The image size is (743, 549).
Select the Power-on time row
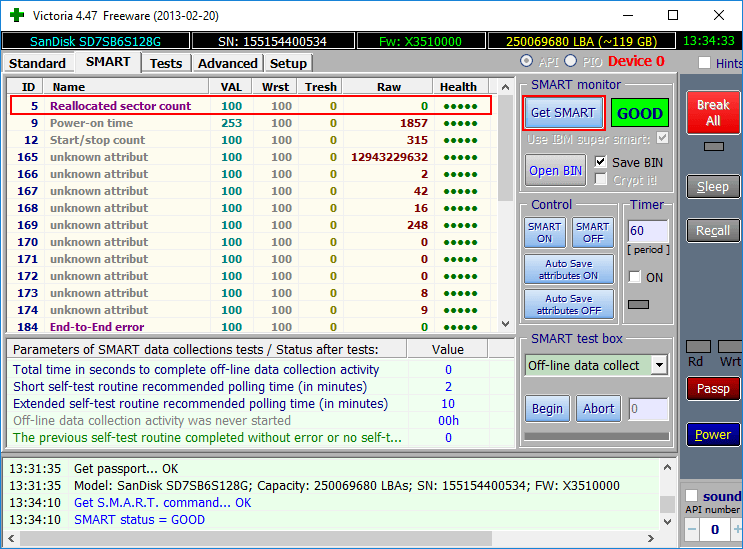point(251,123)
